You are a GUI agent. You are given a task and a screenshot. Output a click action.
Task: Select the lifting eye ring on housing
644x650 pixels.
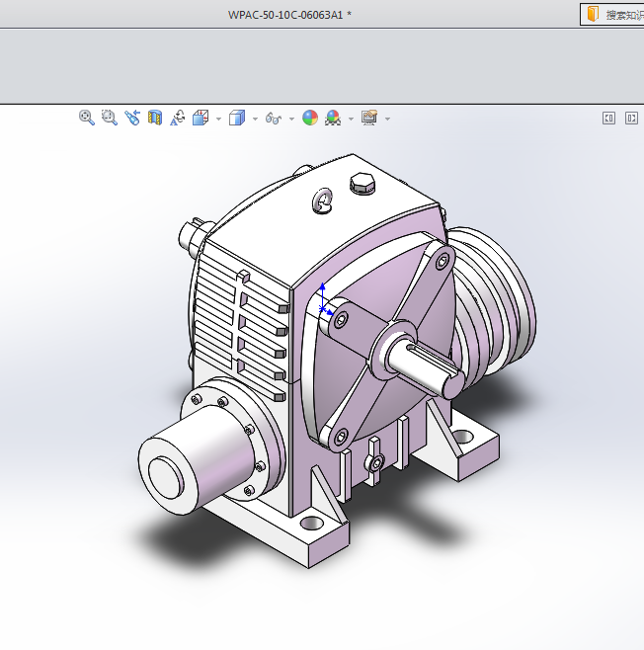pos(322,202)
